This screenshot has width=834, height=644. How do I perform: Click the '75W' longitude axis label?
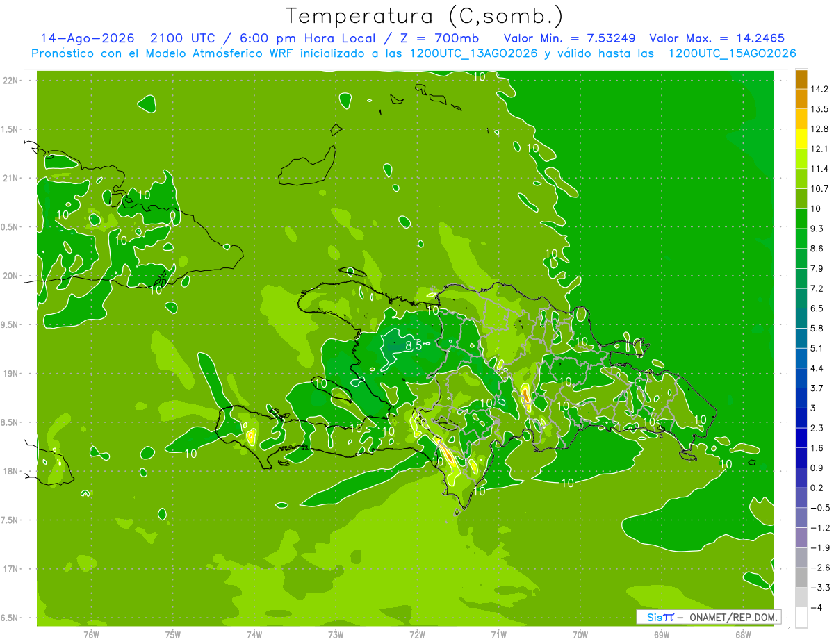[x=173, y=634]
